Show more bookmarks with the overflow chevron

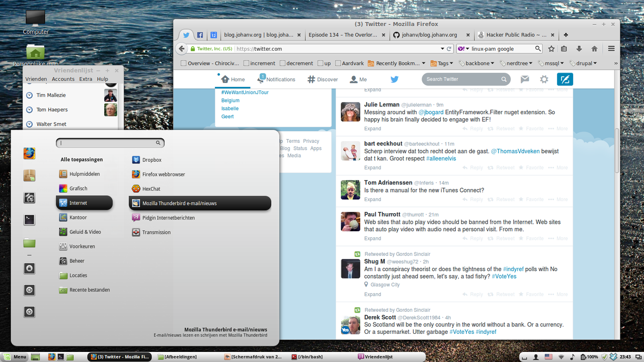pos(616,63)
